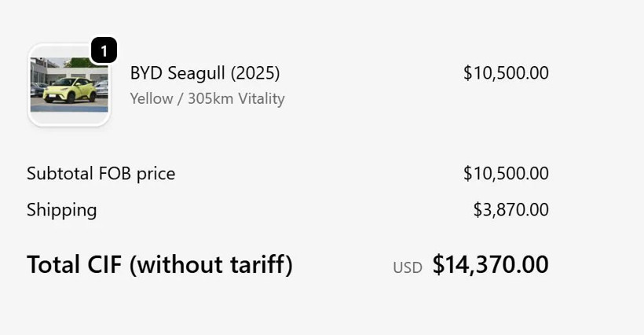Click the word BYD in product title

tap(145, 73)
